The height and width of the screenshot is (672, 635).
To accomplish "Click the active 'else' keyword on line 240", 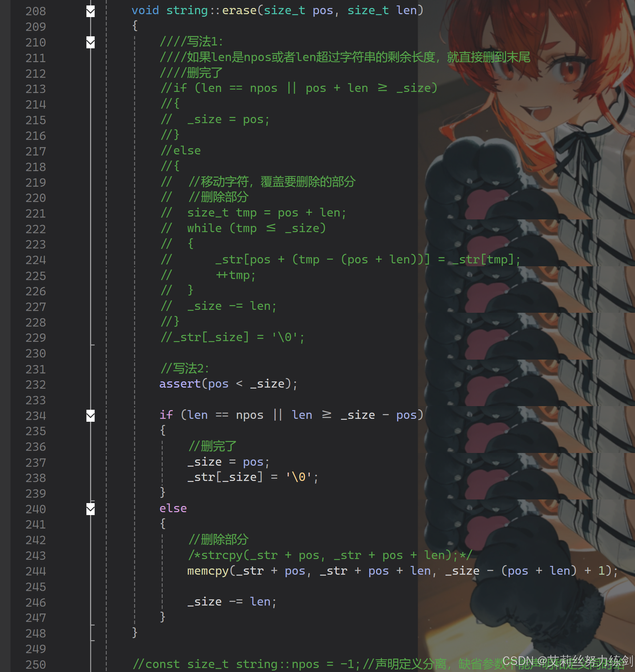I will click(173, 509).
